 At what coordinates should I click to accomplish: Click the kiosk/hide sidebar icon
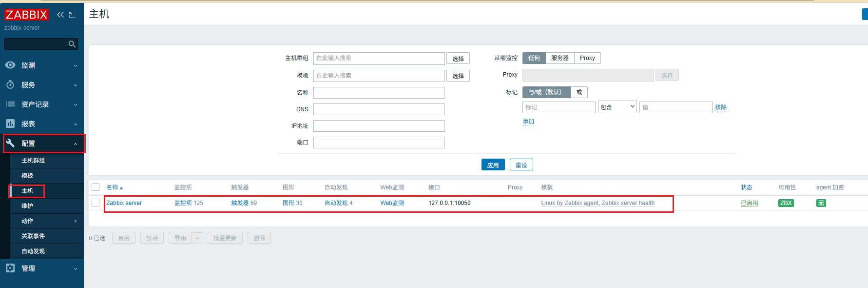[x=72, y=15]
